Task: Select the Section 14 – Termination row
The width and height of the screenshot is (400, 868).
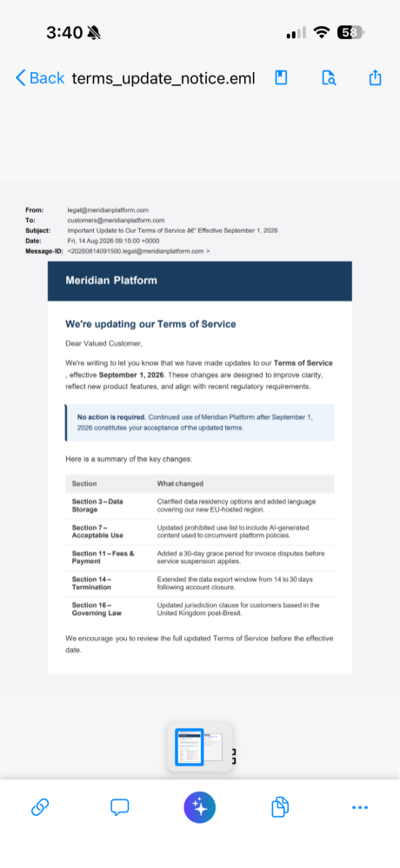Action: (199, 584)
